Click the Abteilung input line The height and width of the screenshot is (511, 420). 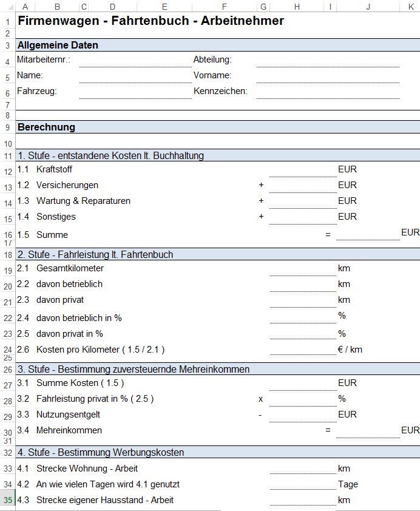328,61
